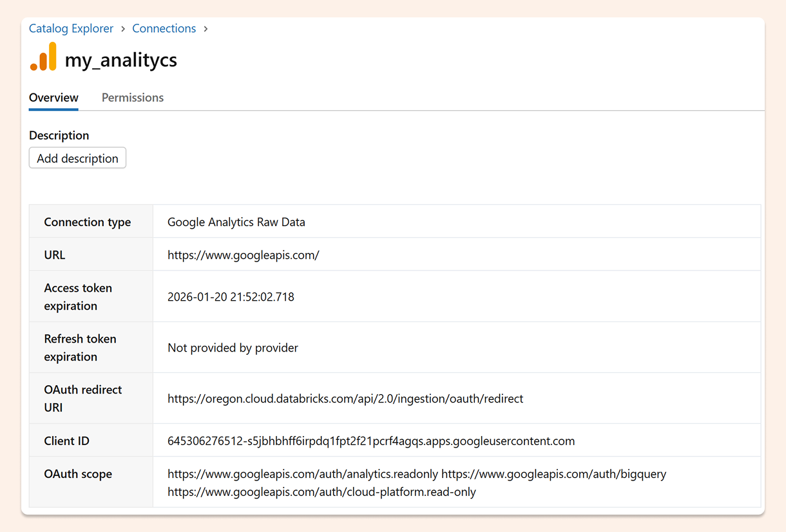Click the Connection type label cell
The height and width of the screenshot is (532, 786).
[91, 222]
